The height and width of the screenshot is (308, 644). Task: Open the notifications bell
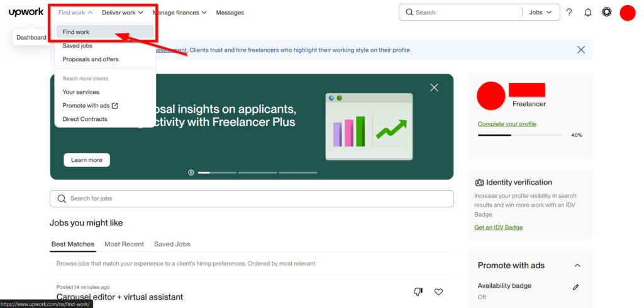click(x=588, y=13)
